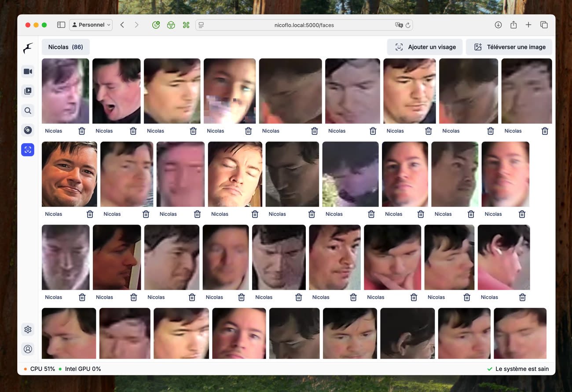Select the pixelated face thumbnail
Screen dimensions: 572x392
point(230,91)
